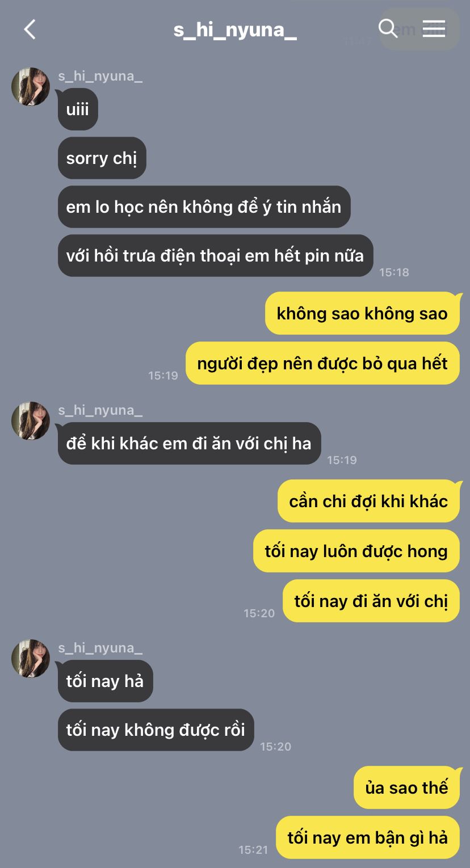Open avatar beside "tối nay hả" message
The height and width of the screenshot is (868, 470).
[x=31, y=659]
